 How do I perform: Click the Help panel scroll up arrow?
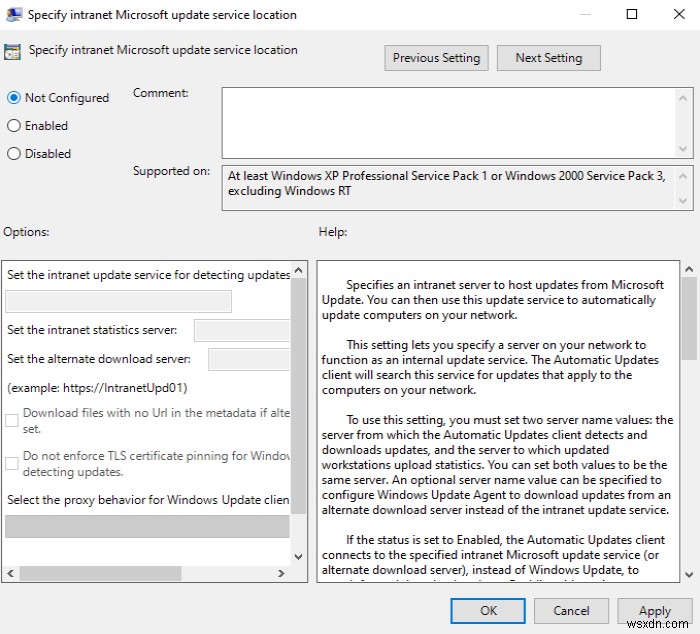click(689, 269)
